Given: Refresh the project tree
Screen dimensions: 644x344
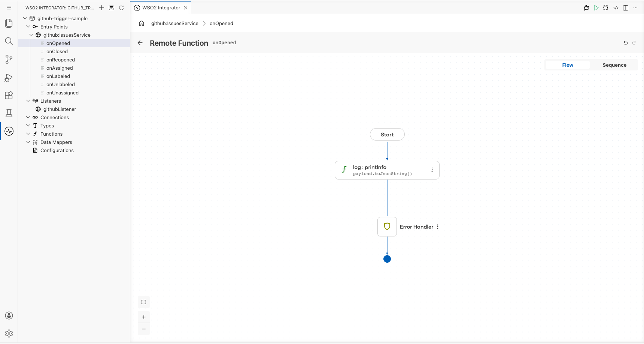Looking at the screenshot, I should pos(121,8).
